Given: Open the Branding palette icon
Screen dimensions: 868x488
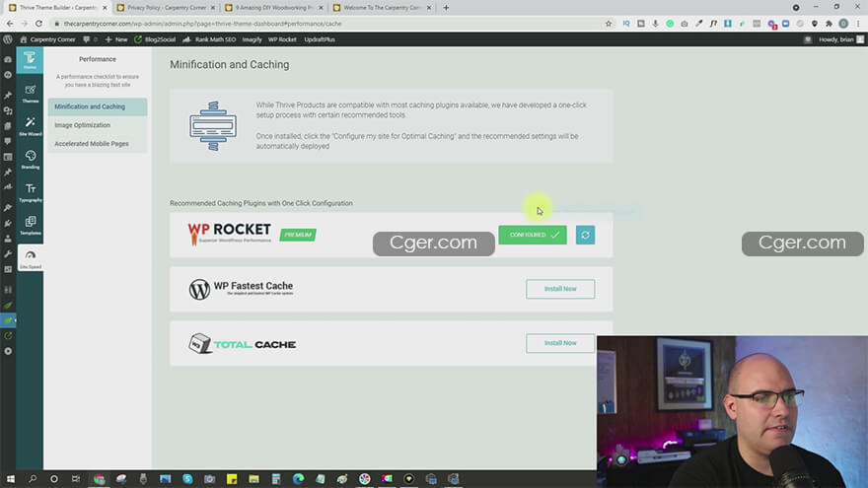Looking at the screenshot, I should 30,160.
